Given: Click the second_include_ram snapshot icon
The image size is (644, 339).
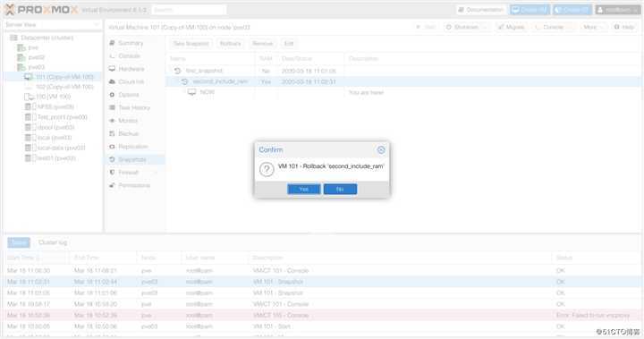Looking at the screenshot, I should click(185, 81).
